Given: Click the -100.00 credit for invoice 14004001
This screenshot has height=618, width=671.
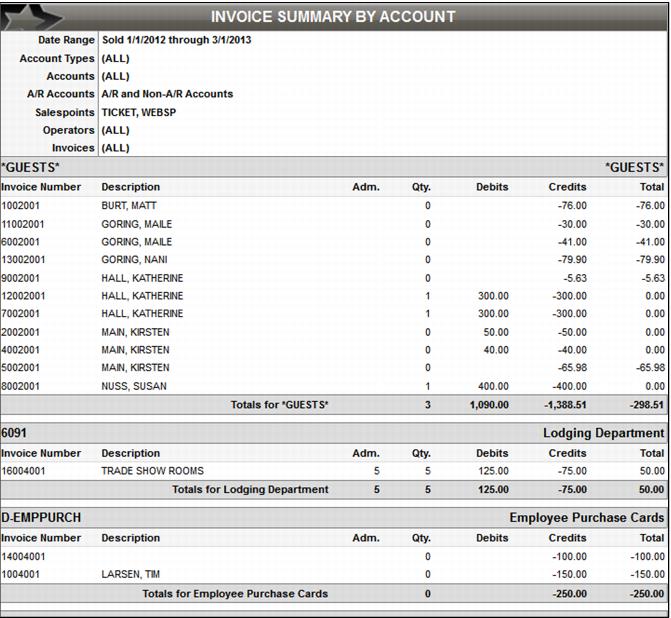Looking at the screenshot, I should [x=569, y=557].
